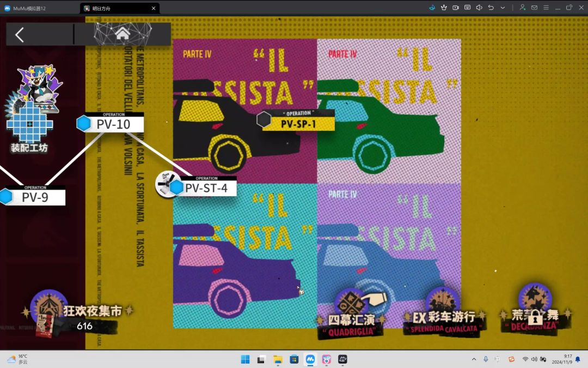Click the microphone tray icon
The height and width of the screenshot is (368, 588).
tap(486, 359)
